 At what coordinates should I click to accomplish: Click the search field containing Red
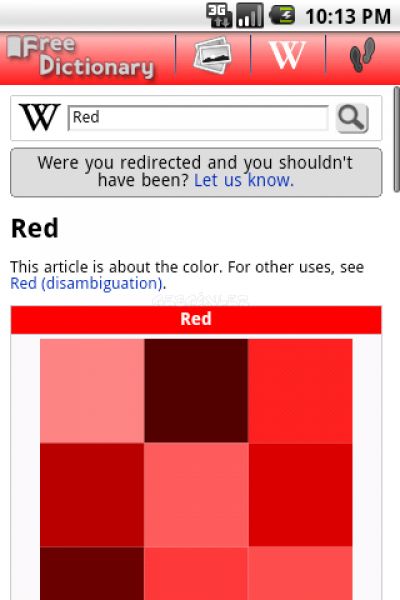point(198,118)
